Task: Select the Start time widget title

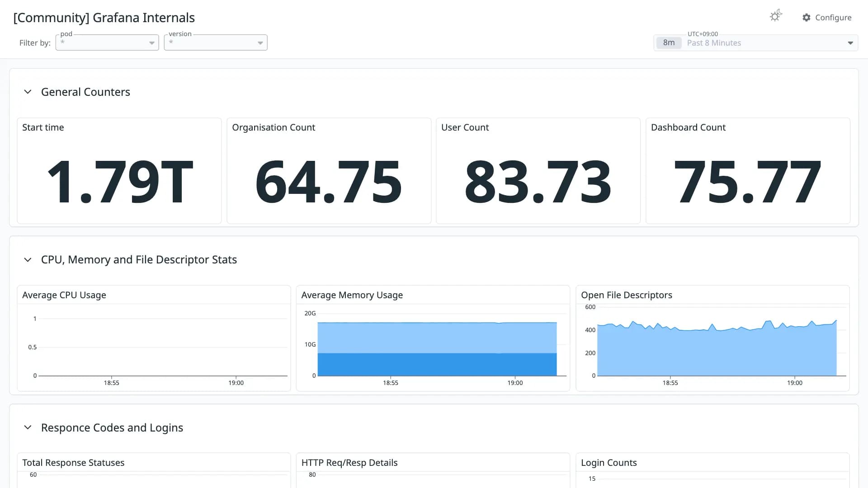Action: click(x=43, y=127)
